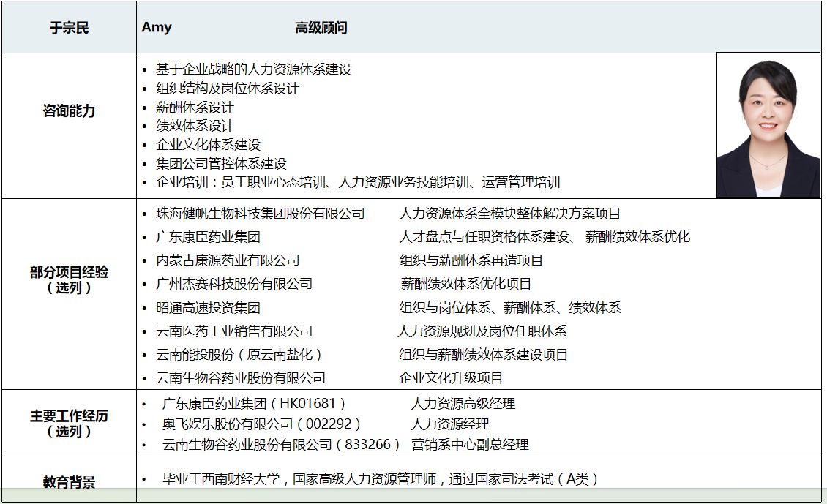The width and height of the screenshot is (827, 504).
Task: Select 广州杰赛科技股份有限公司 entry
Action: (x=234, y=284)
